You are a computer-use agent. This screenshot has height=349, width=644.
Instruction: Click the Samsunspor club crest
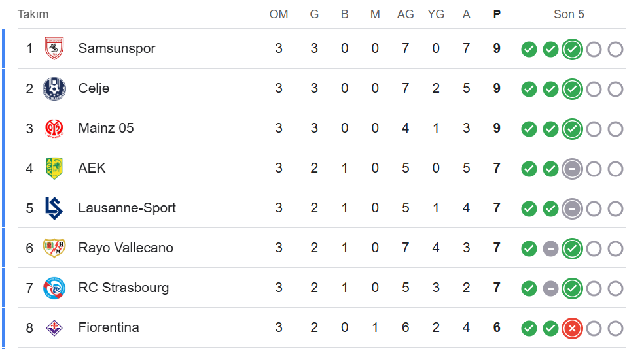pyautogui.click(x=54, y=48)
